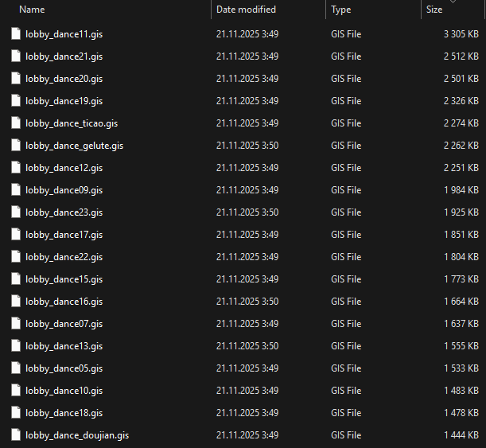The width and height of the screenshot is (486, 448).
Task: Select the lobby_dance21.gis file icon
Action: [x=16, y=56]
